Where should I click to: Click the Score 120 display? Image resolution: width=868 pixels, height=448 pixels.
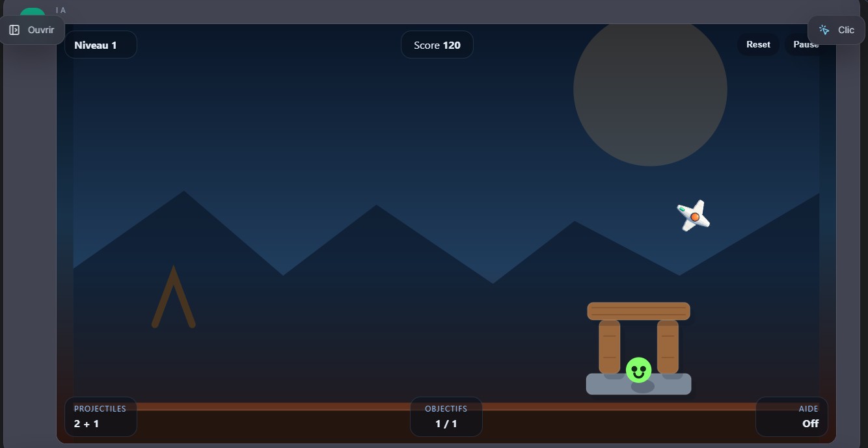tap(437, 44)
